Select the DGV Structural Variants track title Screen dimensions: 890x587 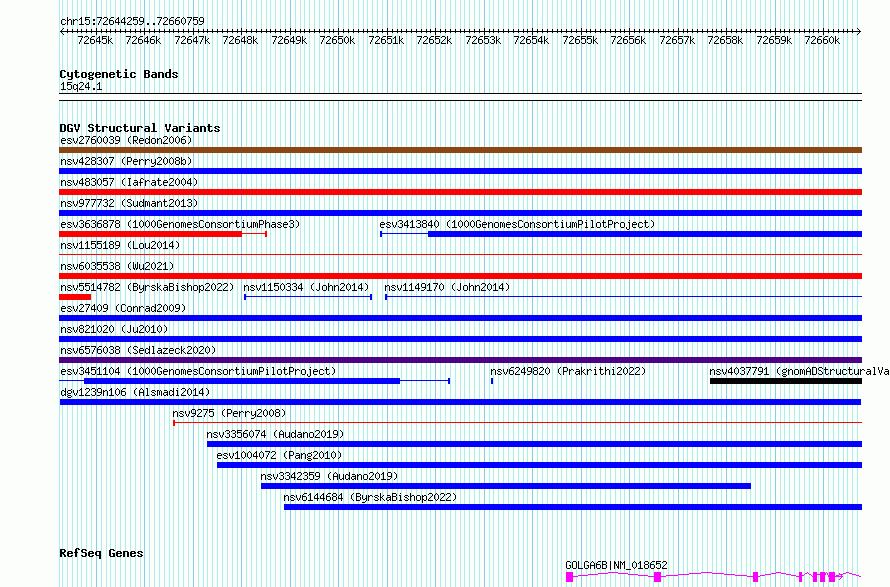click(x=140, y=128)
